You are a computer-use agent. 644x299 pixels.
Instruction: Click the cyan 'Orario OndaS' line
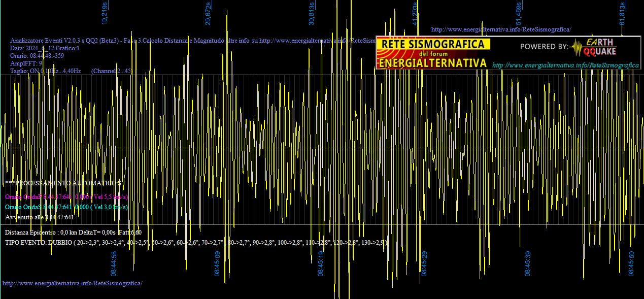click(x=66, y=207)
